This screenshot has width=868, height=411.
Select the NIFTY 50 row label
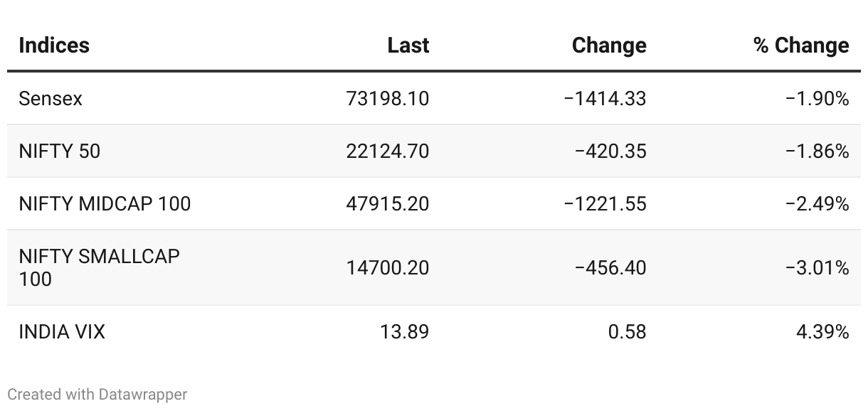pos(60,151)
